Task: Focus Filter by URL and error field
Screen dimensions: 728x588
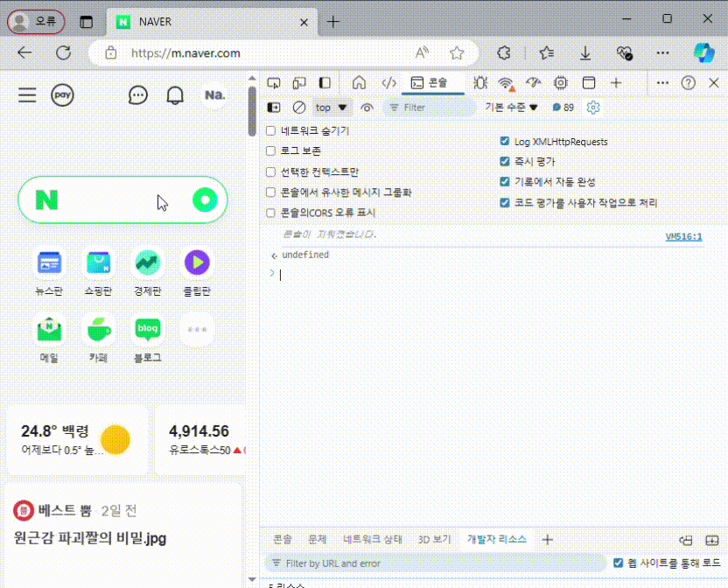Action: point(436,563)
